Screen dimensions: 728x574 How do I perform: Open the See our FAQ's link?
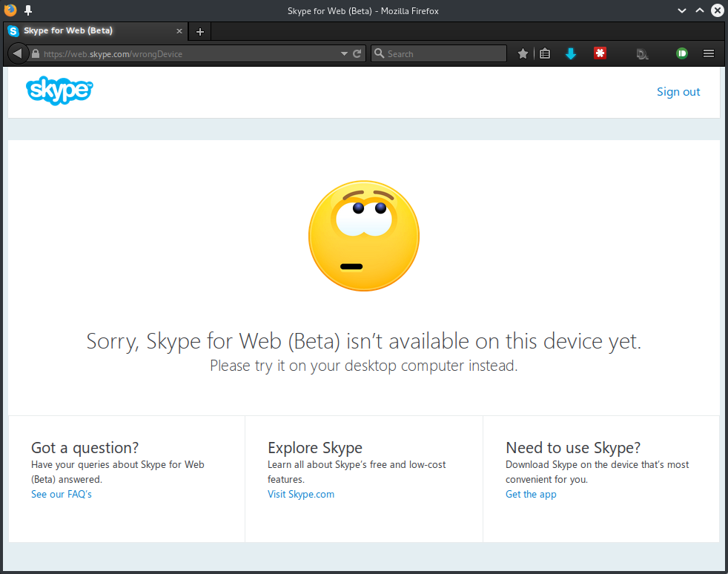(62, 494)
